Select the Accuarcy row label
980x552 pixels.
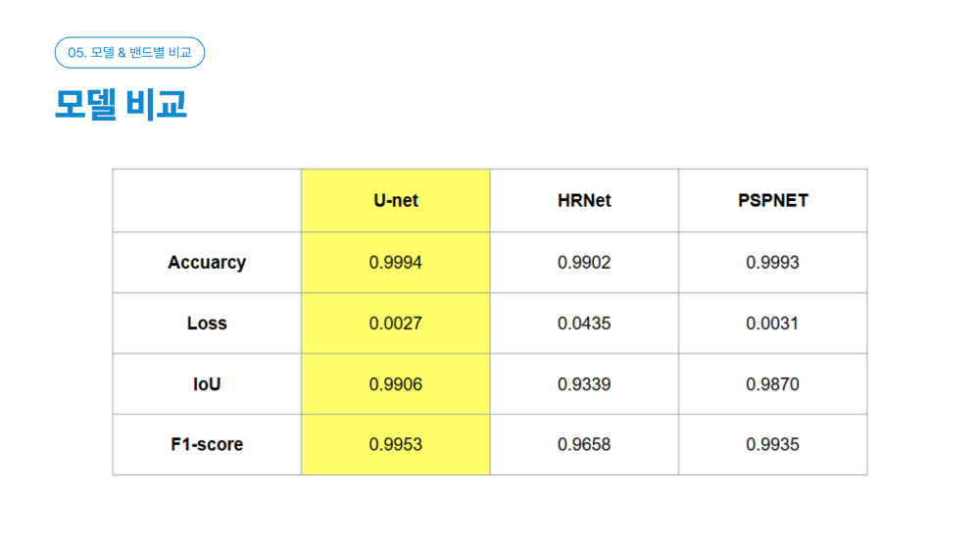click(x=207, y=263)
